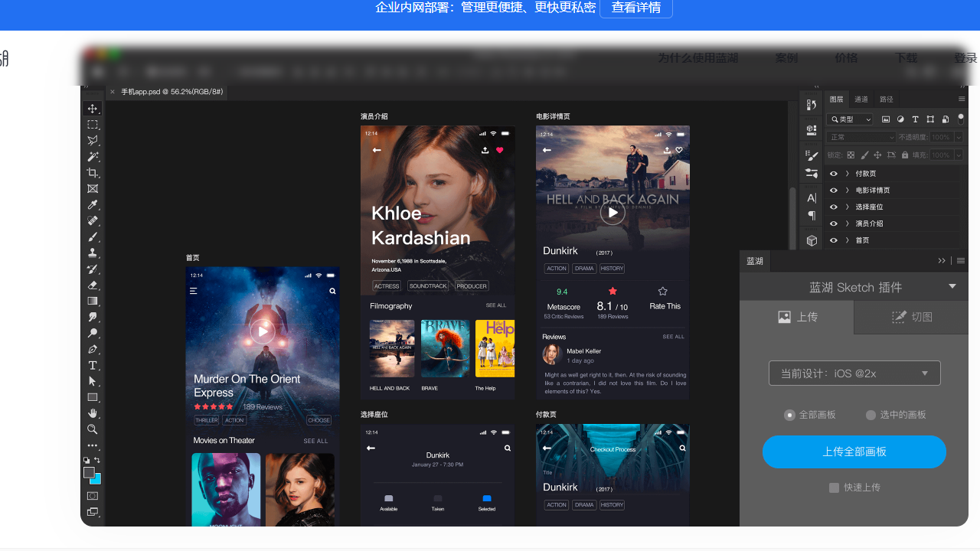
Task: Open the 3D cube panel icon
Action: point(812,240)
